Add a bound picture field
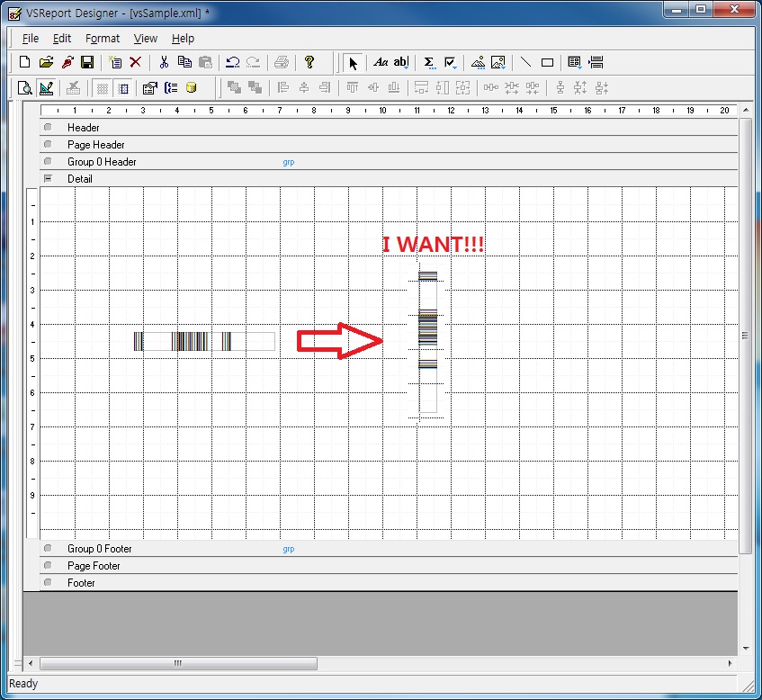The image size is (762, 700). (x=498, y=62)
